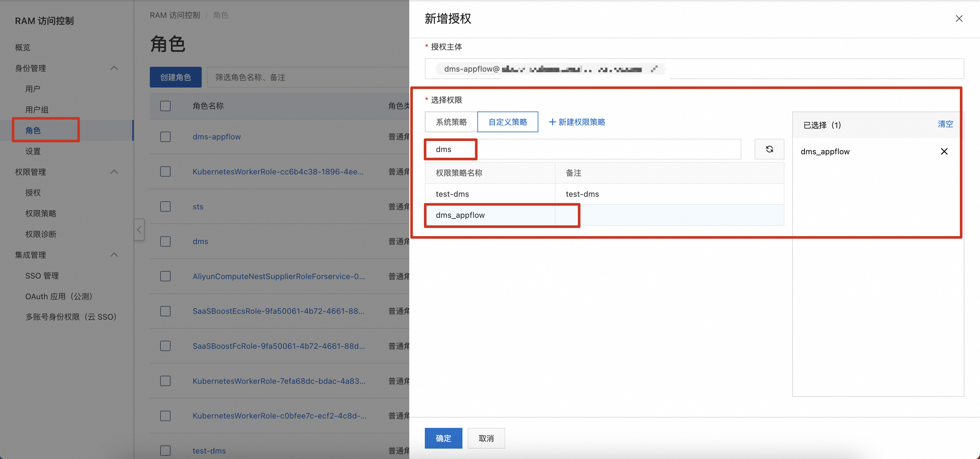980x459 pixels.
Task: Open the KubernetesWorkerRole-7efa68dc role link
Action: coord(279,381)
